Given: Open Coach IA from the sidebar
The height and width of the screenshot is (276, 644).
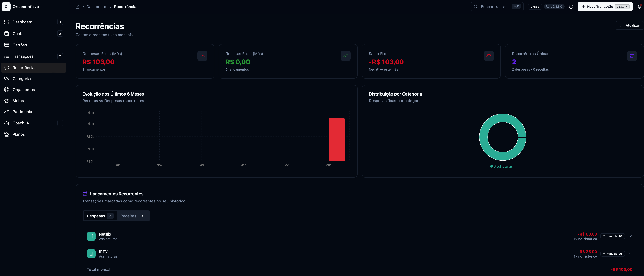Looking at the screenshot, I should click(21, 123).
